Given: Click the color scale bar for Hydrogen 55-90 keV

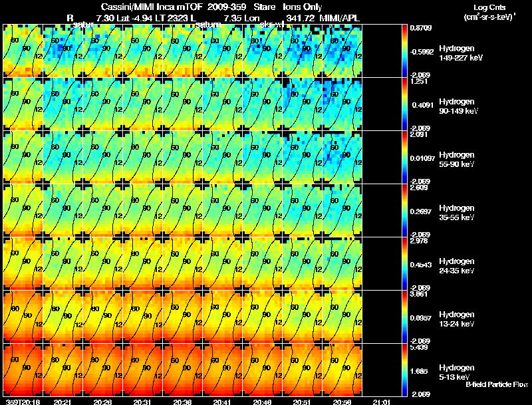Looking at the screenshot, I should [x=404, y=158].
